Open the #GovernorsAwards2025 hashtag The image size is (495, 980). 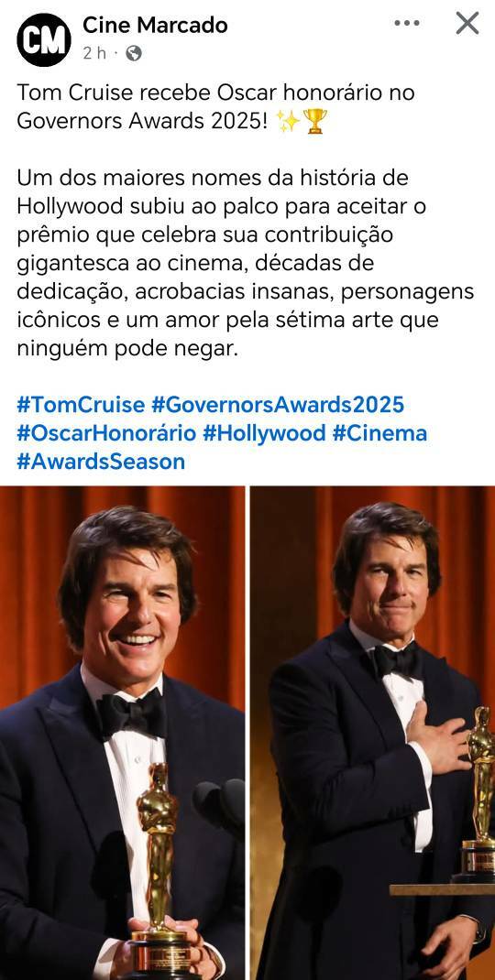[x=278, y=405]
